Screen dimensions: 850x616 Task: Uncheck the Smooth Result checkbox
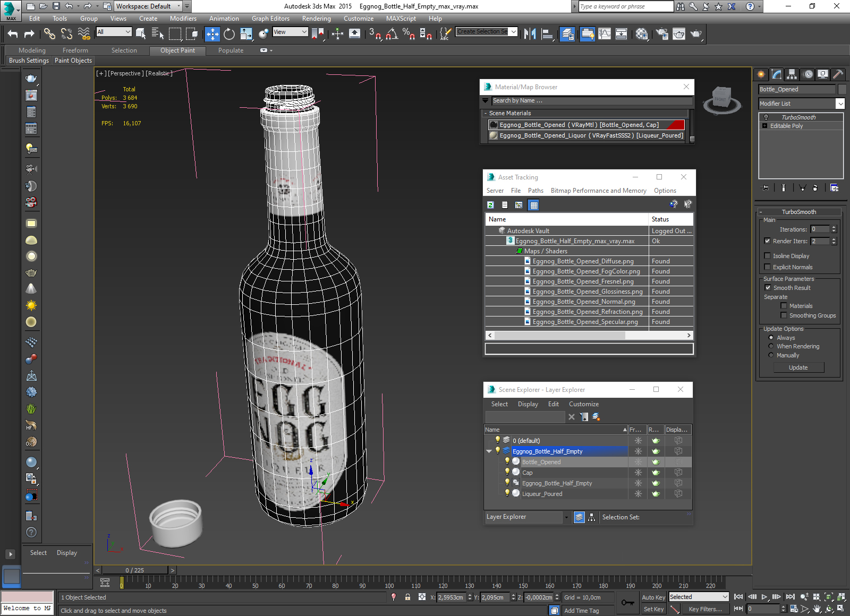pyautogui.click(x=768, y=288)
